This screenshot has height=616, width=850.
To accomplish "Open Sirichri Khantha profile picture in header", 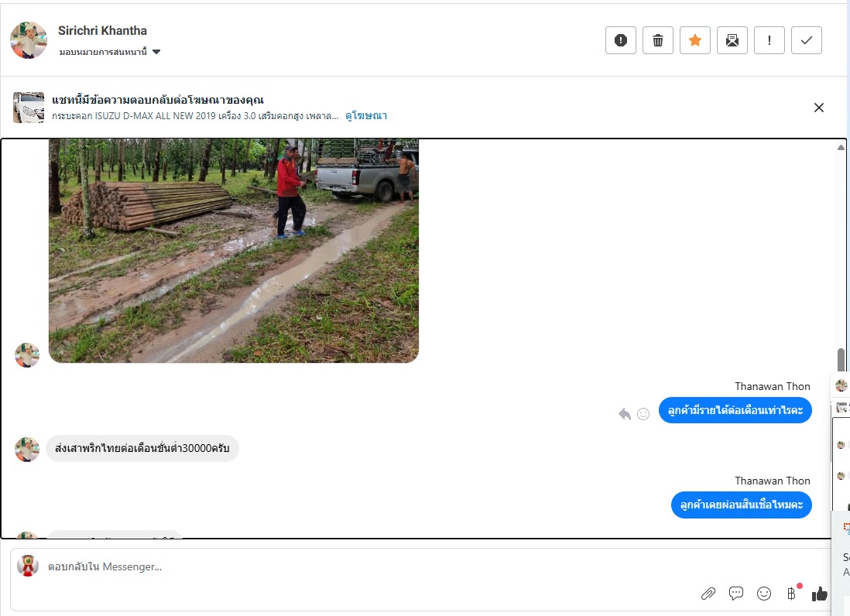I will point(29,40).
